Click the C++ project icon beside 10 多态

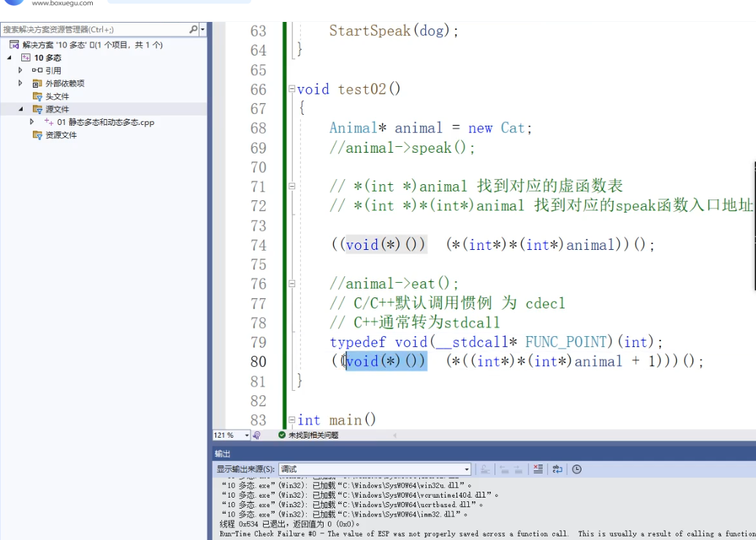tap(26, 58)
